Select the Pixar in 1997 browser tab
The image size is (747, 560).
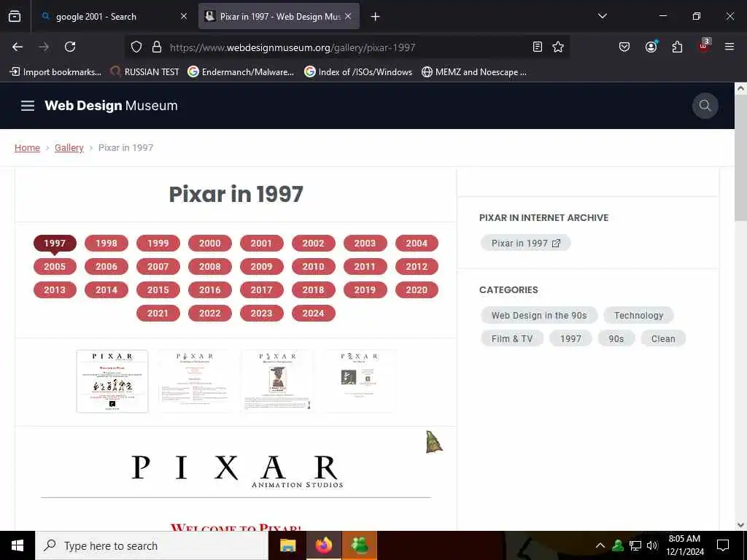pyautogui.click(x=279, y=17)
